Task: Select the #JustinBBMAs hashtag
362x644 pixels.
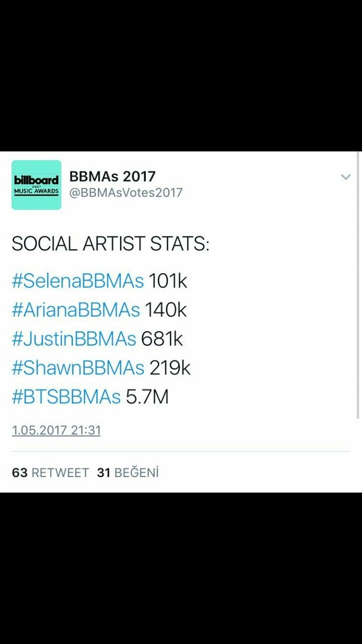Action: point(74,339)
